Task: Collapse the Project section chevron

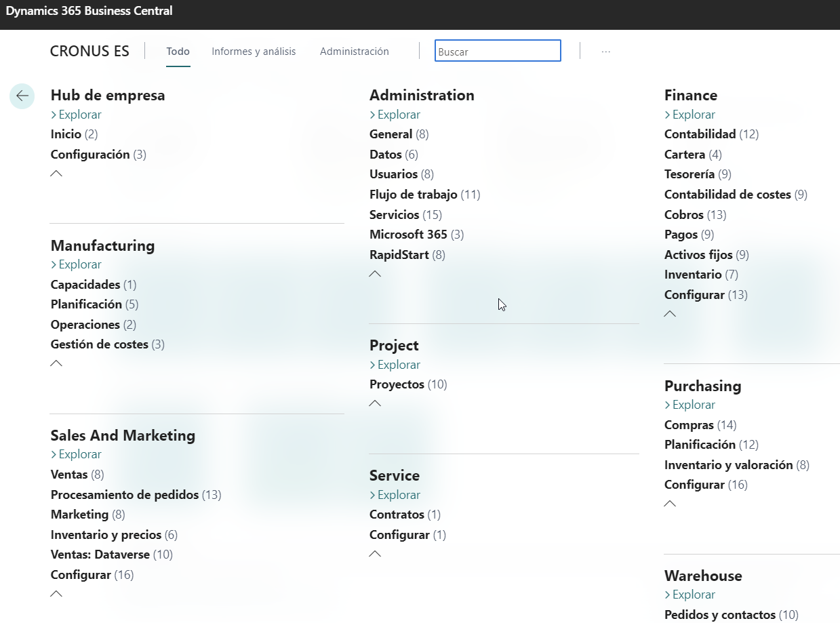Action: coord(375,403)
